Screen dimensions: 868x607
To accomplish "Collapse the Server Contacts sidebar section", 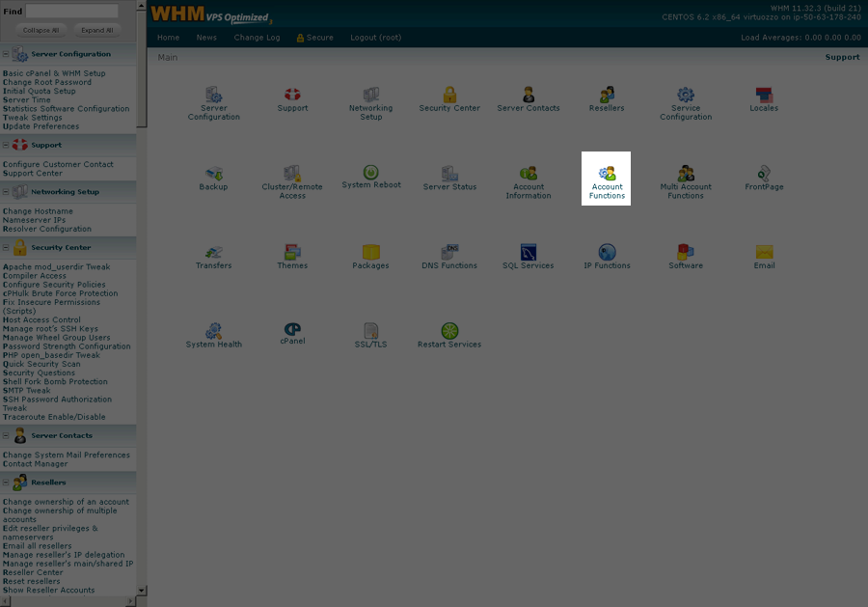I will (x=6, y=435).
